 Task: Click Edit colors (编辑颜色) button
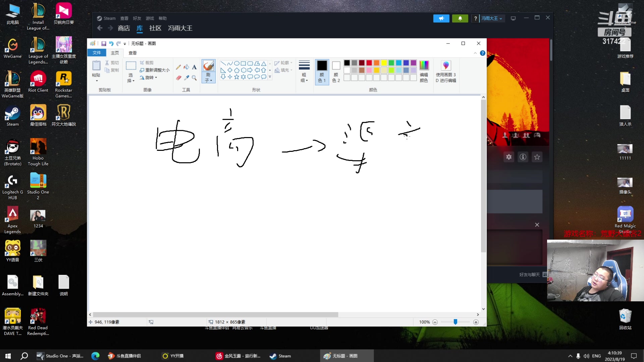[424, 71]
